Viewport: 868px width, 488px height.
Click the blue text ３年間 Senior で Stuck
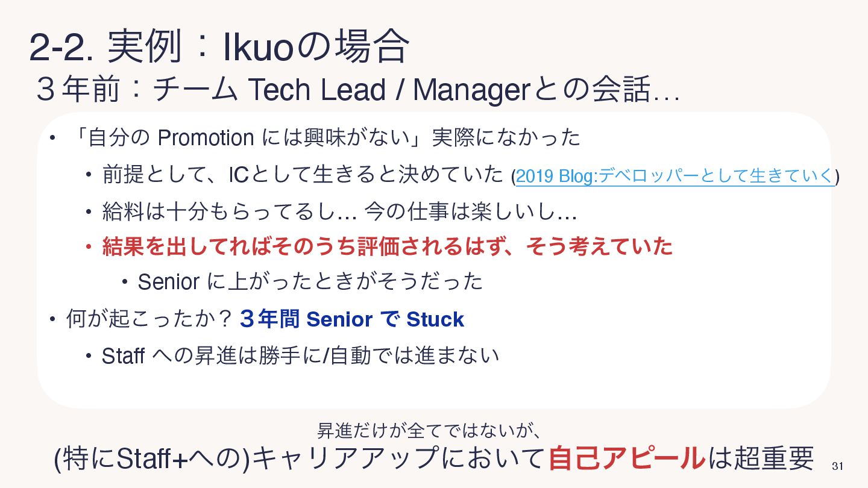[x=352, y=319]
